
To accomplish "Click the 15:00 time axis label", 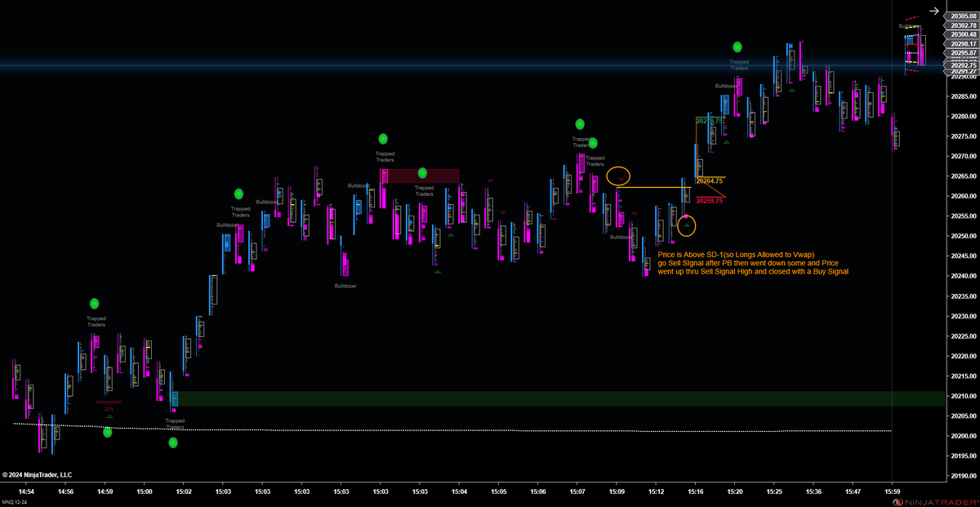I will point(145,491).
